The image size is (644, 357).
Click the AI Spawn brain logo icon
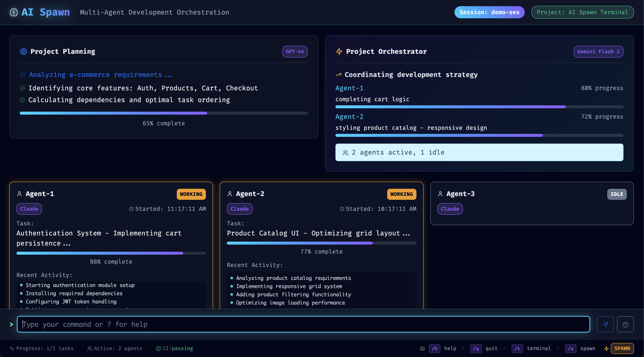point(14,12)
